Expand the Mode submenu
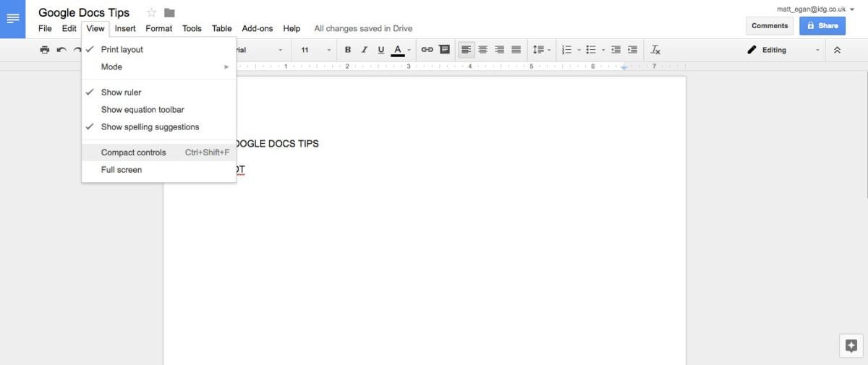868x365 pixels. [158, 67]
